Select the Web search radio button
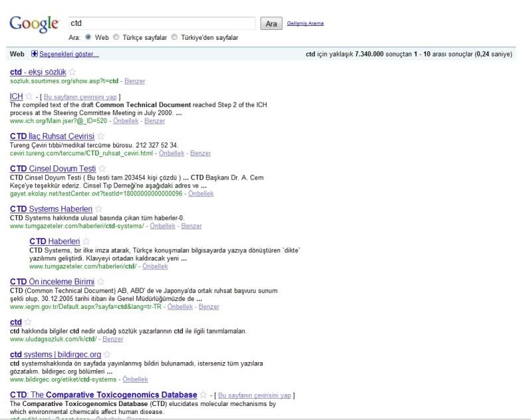 click(88, 38)
